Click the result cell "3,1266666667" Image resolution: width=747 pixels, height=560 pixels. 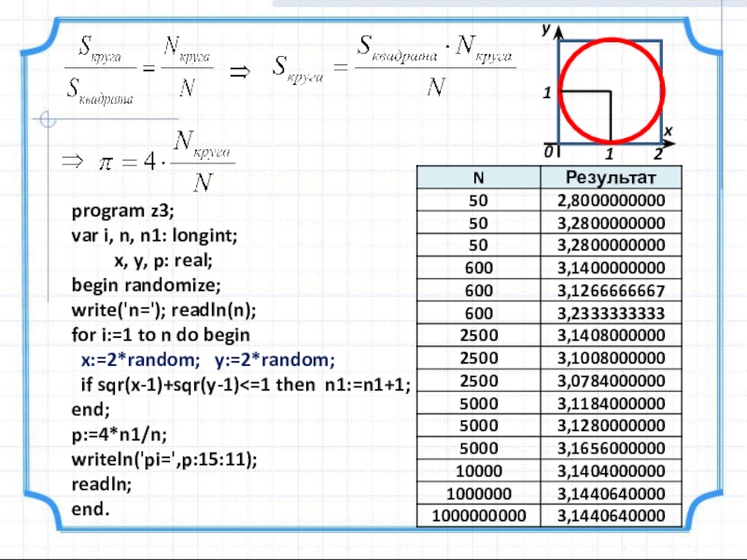612,290
